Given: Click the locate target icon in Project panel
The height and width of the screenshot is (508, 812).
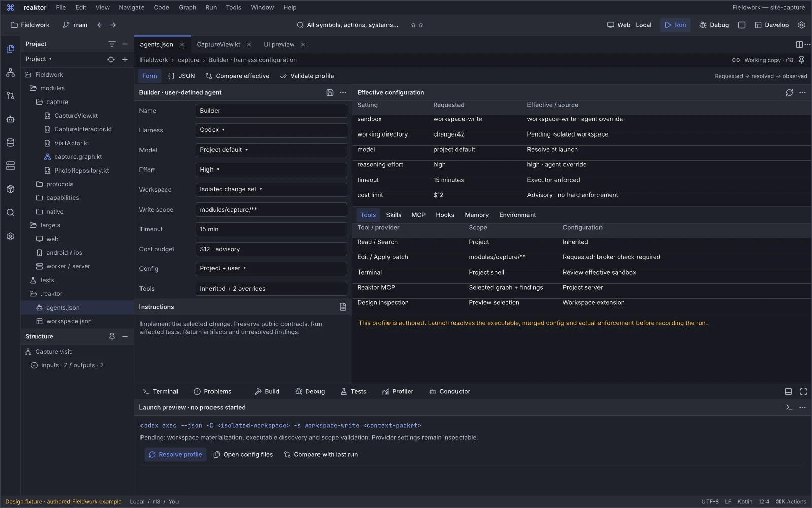Looking at the screenshot, I should coord(111,59).
